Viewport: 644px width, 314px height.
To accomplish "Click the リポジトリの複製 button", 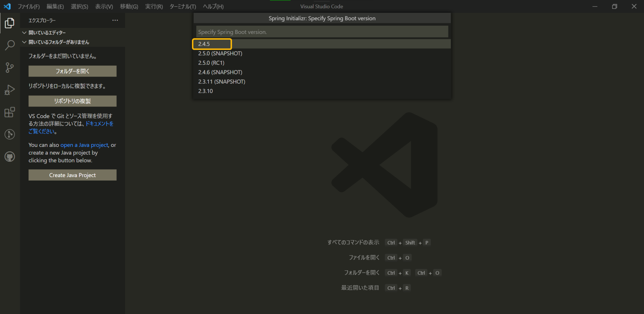I will pyautogui.click(x=72, y=101).
